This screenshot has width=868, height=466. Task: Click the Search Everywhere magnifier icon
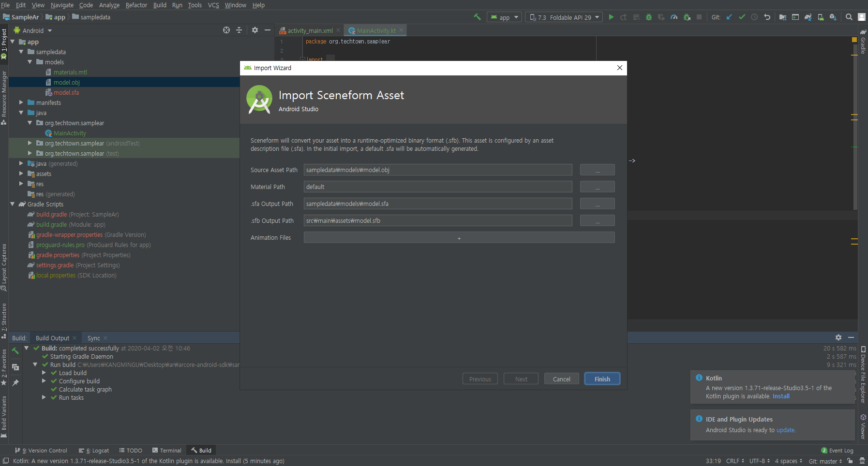pos(849,17)
